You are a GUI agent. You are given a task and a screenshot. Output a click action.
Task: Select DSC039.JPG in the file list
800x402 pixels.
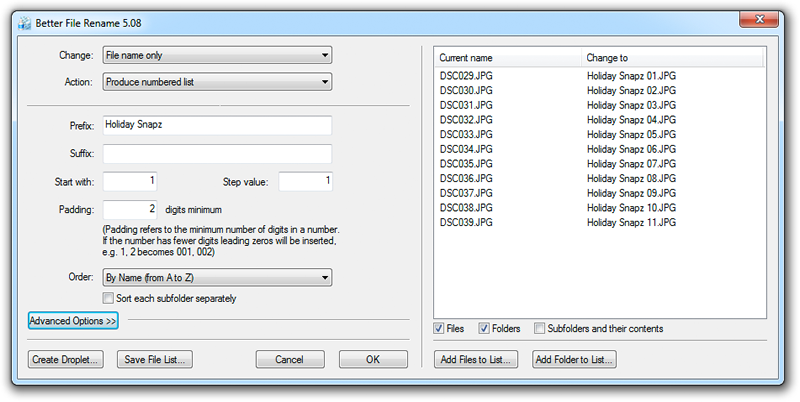click(466, 222)
